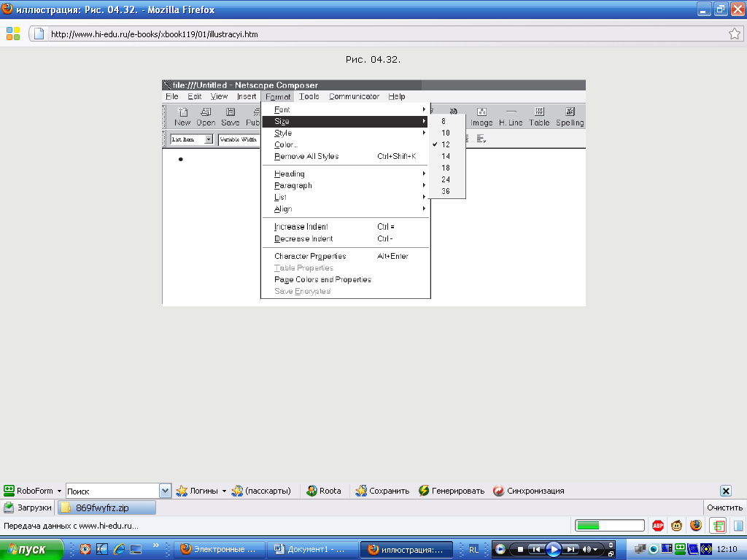Switch to Электронные Firefox taskbar window
747x560 pixels.
coord(218,550)
